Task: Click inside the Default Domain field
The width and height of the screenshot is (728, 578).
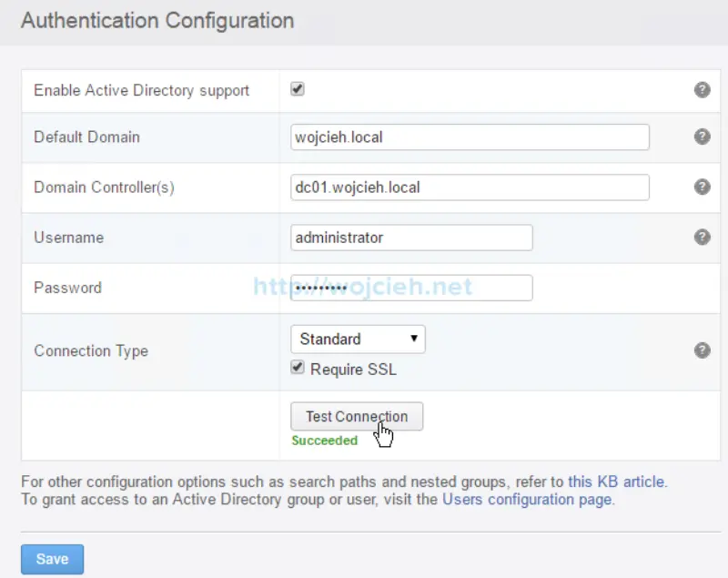Action: 469,137
